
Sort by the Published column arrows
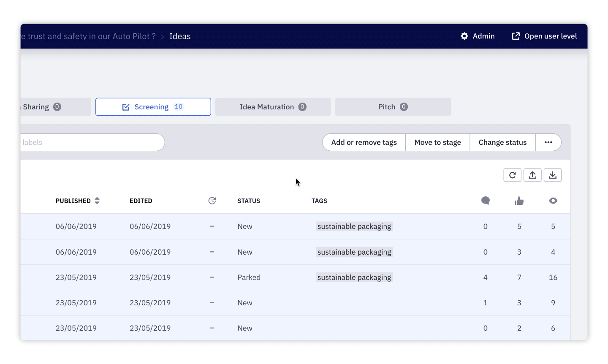[x=97, y=201]
